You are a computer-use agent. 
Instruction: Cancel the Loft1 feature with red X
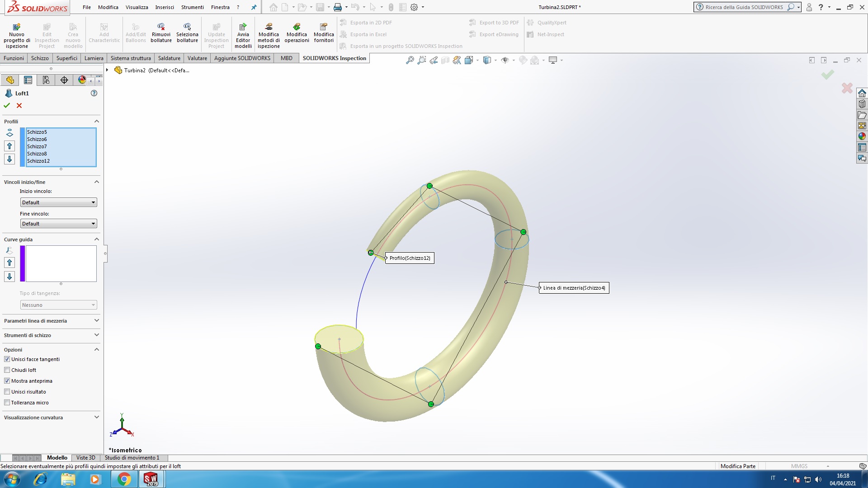point(19,105)
